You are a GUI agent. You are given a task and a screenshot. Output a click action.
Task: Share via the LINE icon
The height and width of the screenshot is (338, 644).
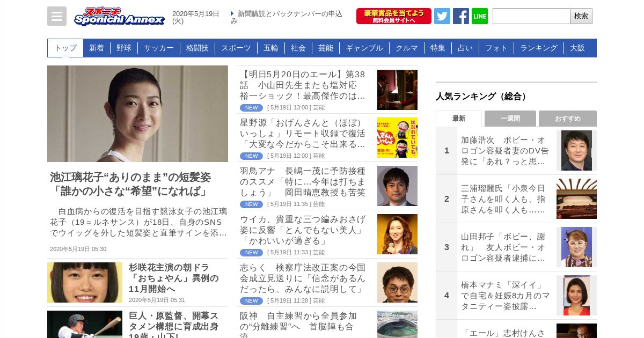click(480, 16)
